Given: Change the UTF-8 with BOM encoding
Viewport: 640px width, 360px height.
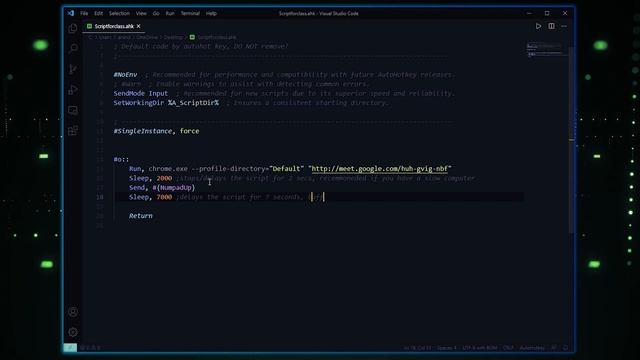Looking at the screenshot, I should [480, 348].
